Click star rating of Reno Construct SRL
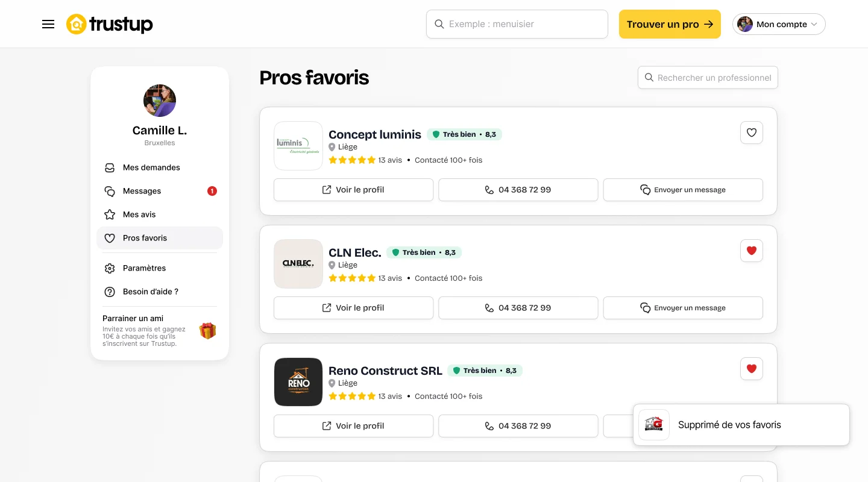This screenshot has width=868, height=482. pyautogui.click(x=352, y=396)
